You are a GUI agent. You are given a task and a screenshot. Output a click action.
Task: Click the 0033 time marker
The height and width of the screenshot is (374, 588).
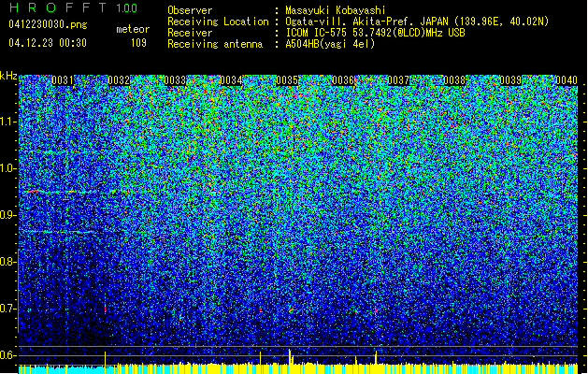(x=175, y=80)
